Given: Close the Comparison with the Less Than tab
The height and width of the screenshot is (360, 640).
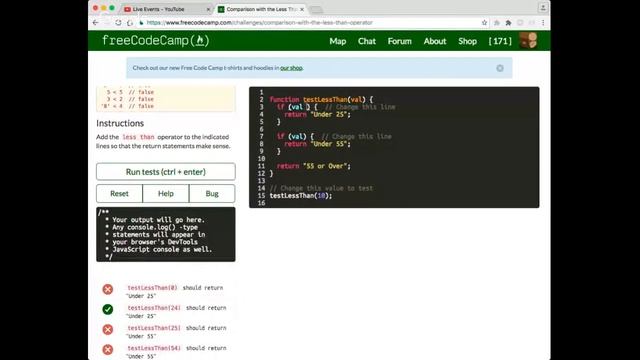Looking at the screenshot, I should [x=302, y=9].
